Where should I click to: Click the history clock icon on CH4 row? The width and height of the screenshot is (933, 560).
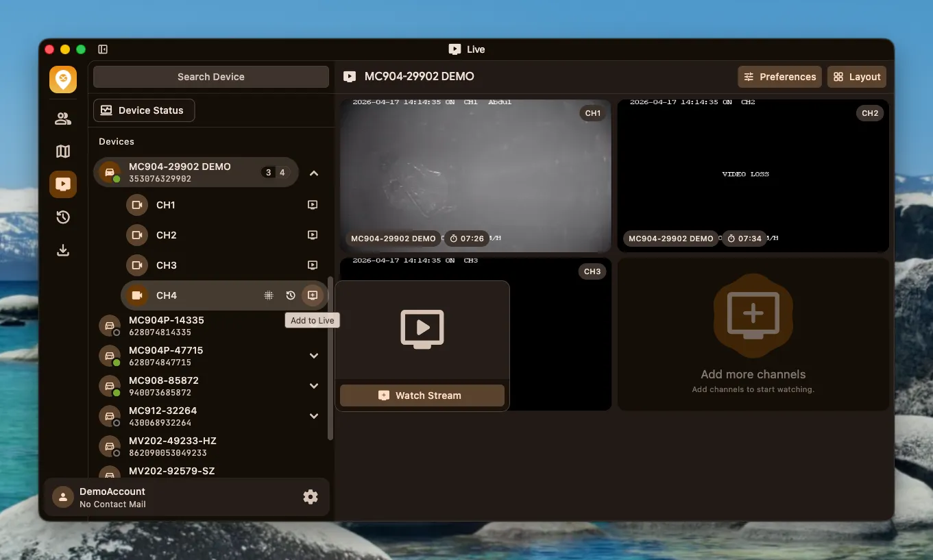point(291,295)
